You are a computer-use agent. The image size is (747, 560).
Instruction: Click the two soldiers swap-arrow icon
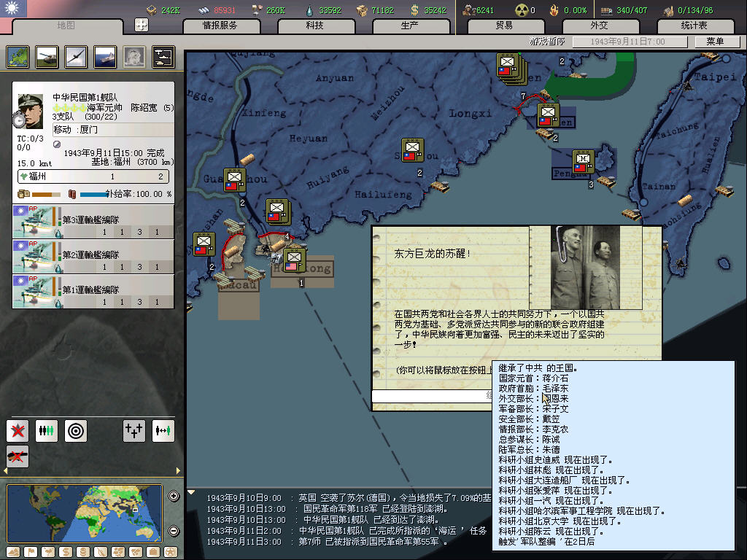pos(163,431)
